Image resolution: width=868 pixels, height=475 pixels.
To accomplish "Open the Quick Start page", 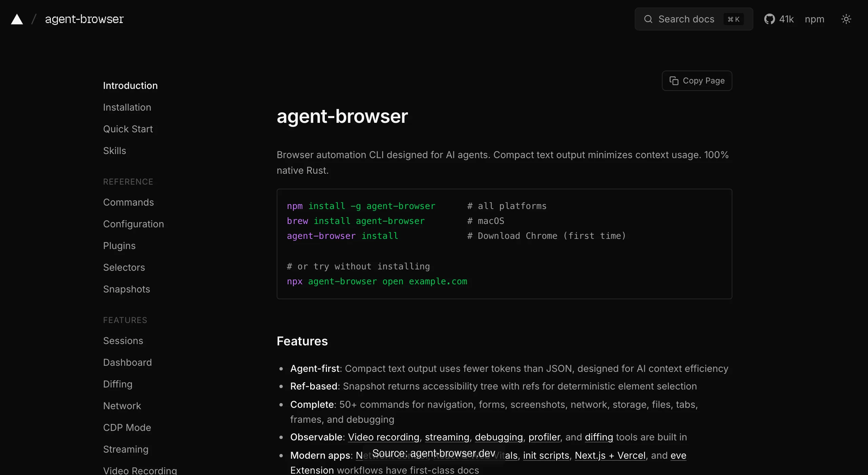I will tap(128, 129).
